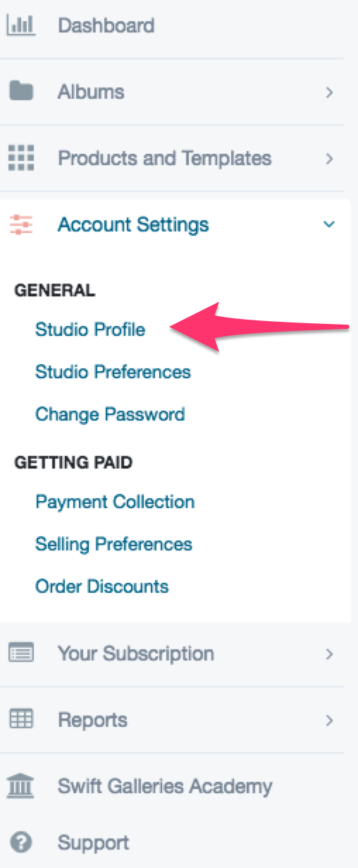Collapse the Account Settings chevron

(x=328, y=224)
